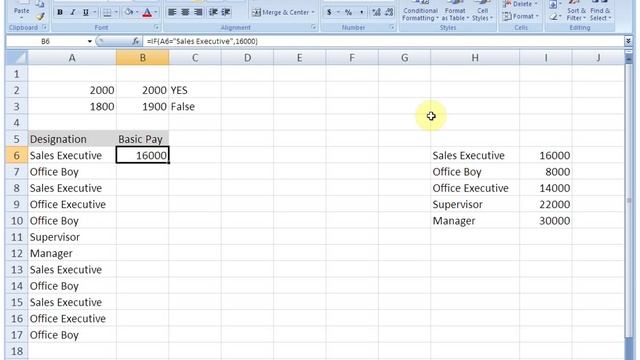Apply fill color with the paint bucket
Image resolution: width=640 pixels, height=360 pixels.
(129, 13)
